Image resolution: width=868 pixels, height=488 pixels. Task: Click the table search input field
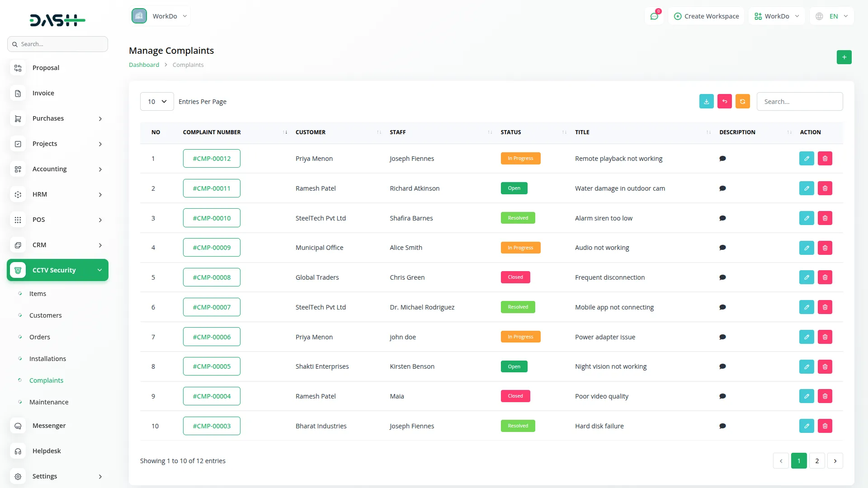[799, 102]
